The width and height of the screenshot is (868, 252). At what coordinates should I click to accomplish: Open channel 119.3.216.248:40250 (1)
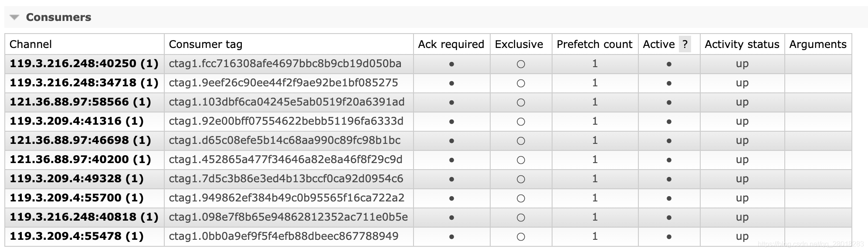pos(84,64)
